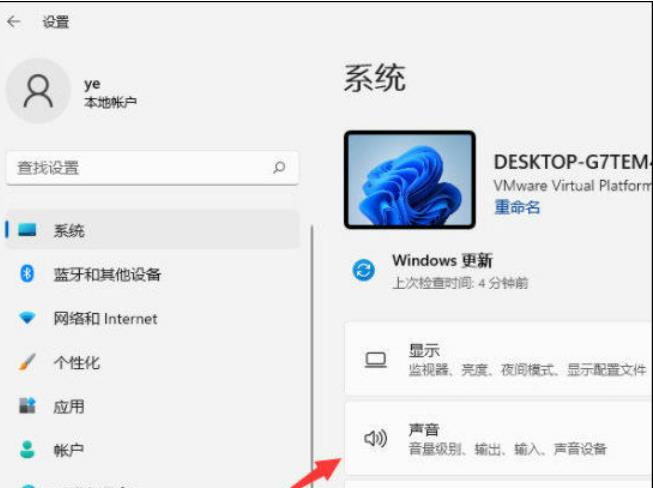Click the personalization paintbrush icon
The width and height of the screenshot is (653, 488).
pyautogui.click(x=27, y=362)
